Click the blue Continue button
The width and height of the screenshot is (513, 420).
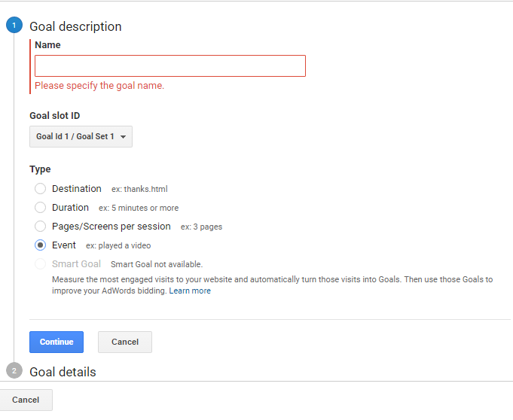(56, 342)
